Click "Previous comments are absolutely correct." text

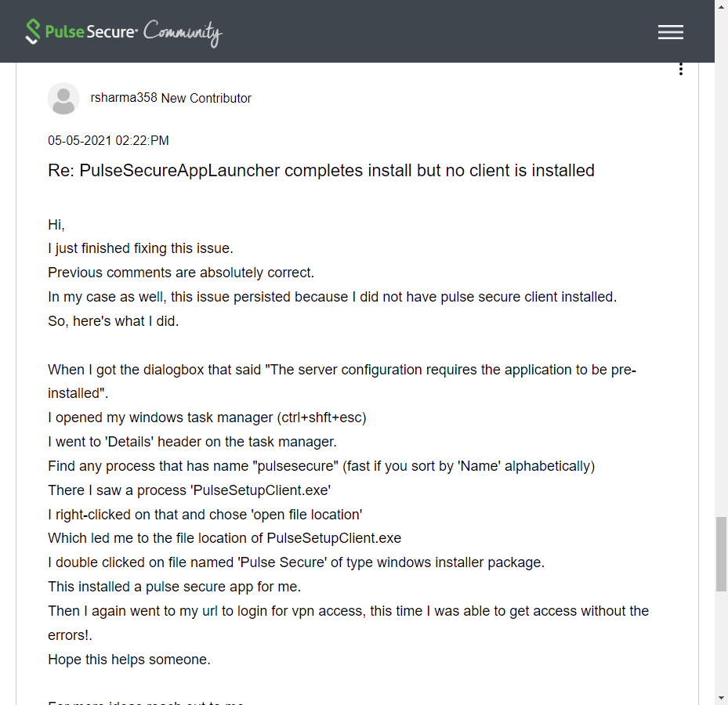tap(181, 273)
